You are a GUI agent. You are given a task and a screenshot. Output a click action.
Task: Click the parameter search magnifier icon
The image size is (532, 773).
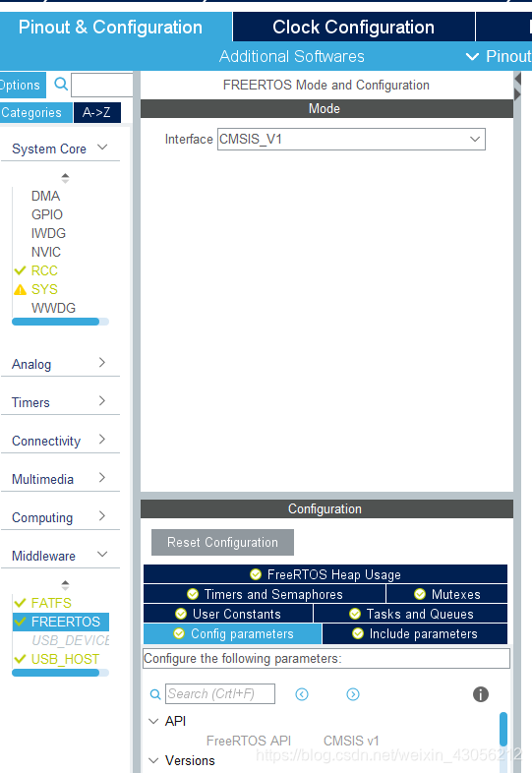click(x=155, y=694)
